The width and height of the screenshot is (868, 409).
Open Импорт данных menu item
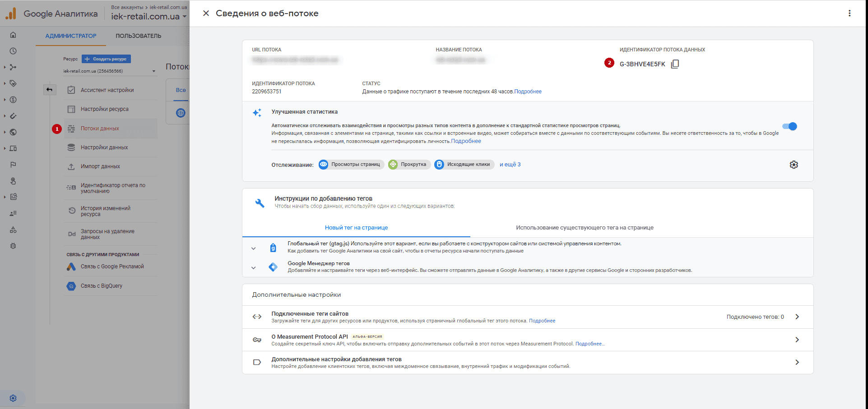click(111, 166)
